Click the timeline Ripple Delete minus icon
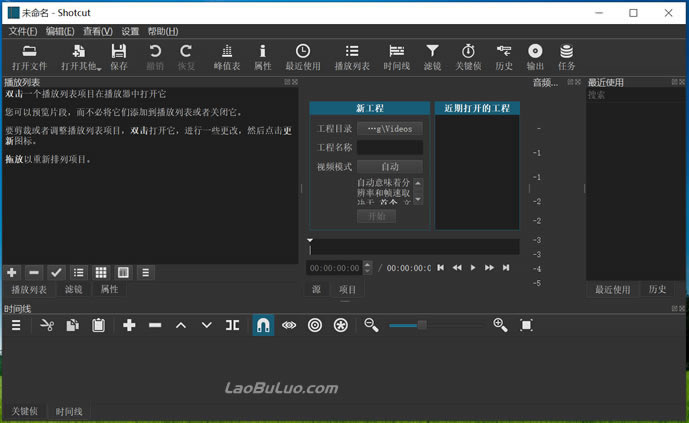 155,325
